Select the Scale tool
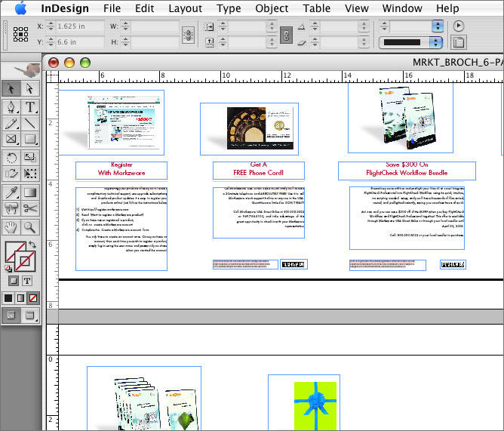This screenshot has height=431, width=504. coord(30,158)
